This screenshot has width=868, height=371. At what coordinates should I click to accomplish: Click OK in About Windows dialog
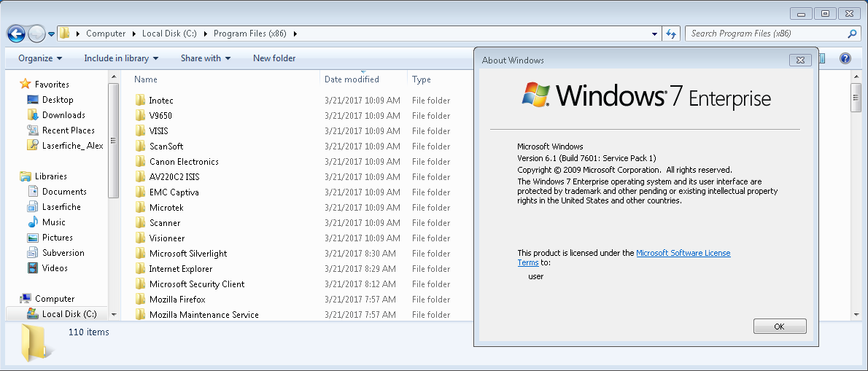(780, 327)
